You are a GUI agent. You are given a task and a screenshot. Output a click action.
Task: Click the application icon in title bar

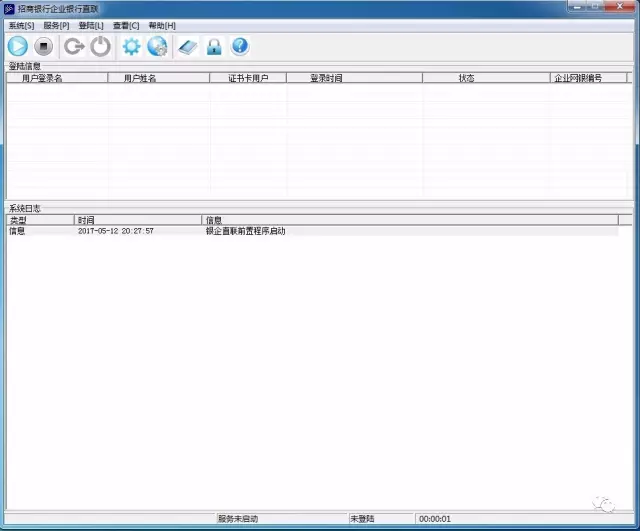click(10, 8)
